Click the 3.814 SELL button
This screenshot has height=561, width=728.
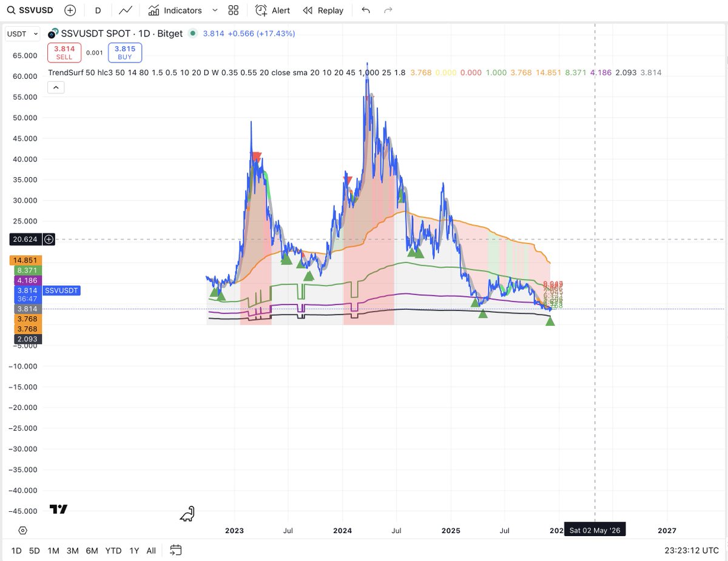(x=64, y=53)
